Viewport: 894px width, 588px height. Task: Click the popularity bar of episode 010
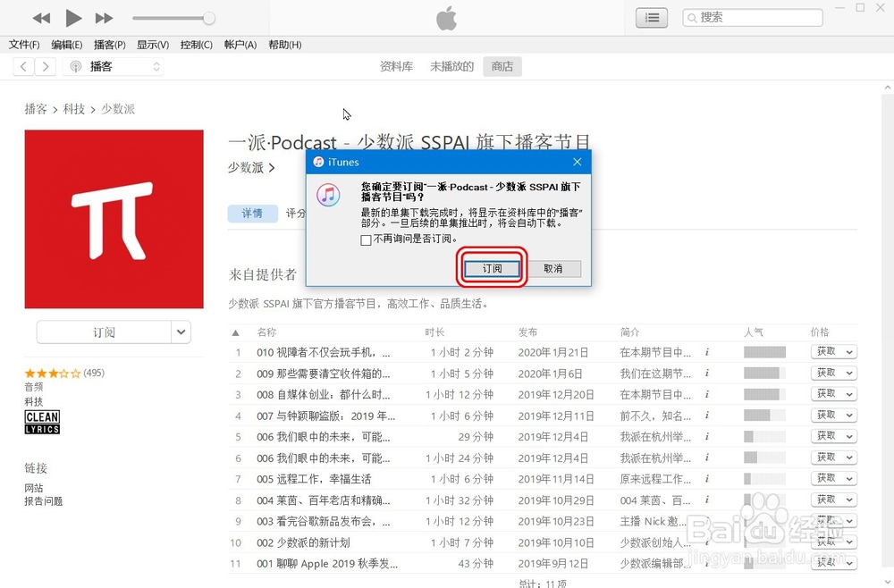[764, 352]
